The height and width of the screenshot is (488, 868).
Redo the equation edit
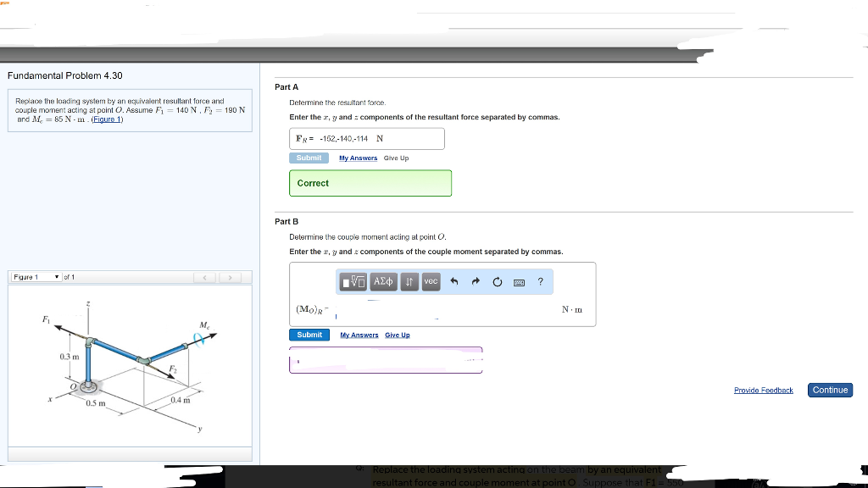(474, 280)
